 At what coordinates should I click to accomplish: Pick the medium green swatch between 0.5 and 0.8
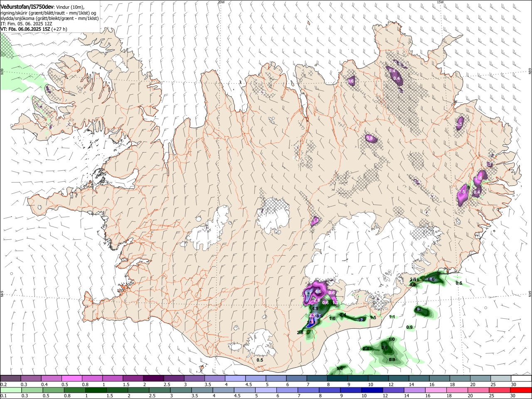pos(53,390)
